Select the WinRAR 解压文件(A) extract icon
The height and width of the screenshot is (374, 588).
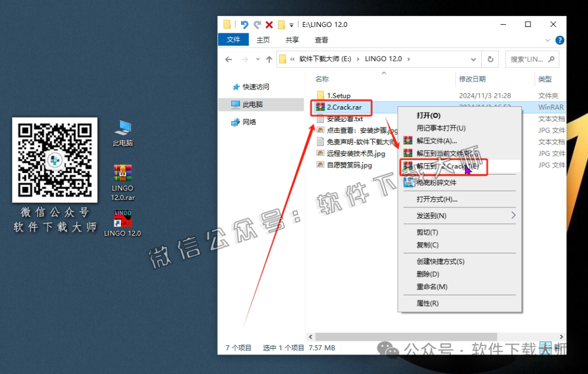tap(409, 140)
